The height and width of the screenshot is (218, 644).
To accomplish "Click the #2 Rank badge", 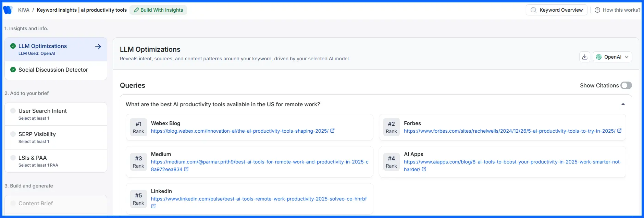I will pyautogui.click(x=391, y=127).
